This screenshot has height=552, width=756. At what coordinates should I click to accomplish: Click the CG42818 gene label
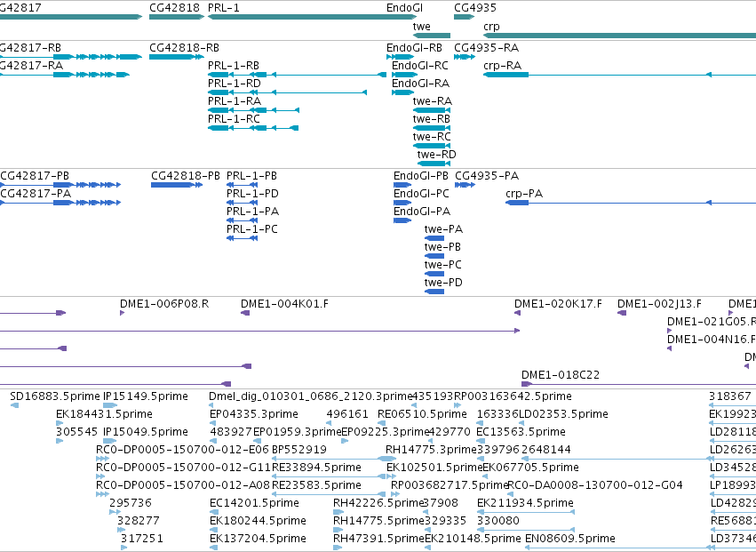pyautogui.click(x=174, y=8)
